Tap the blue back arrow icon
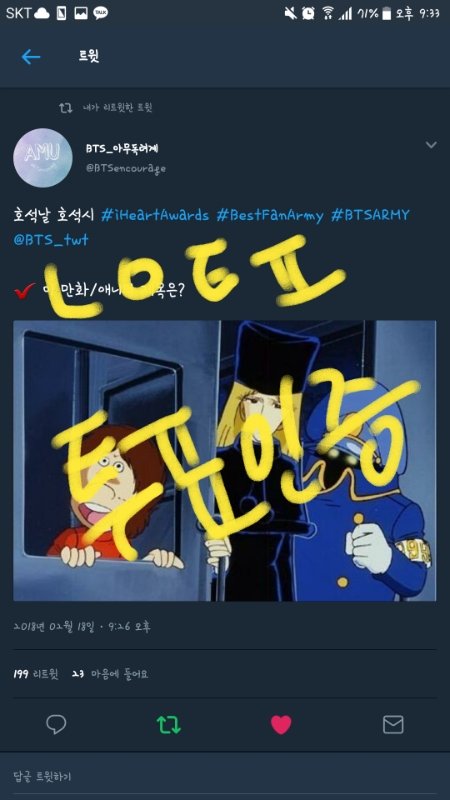 [x=31, y=57]
